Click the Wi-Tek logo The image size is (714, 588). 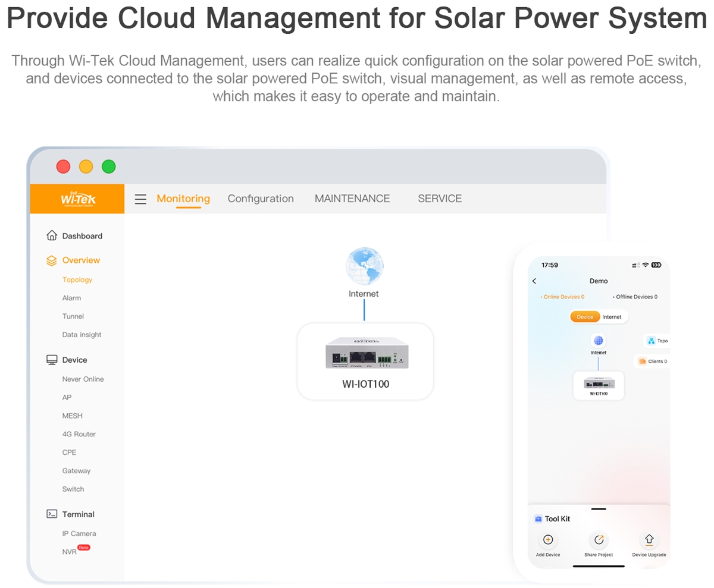77,199
